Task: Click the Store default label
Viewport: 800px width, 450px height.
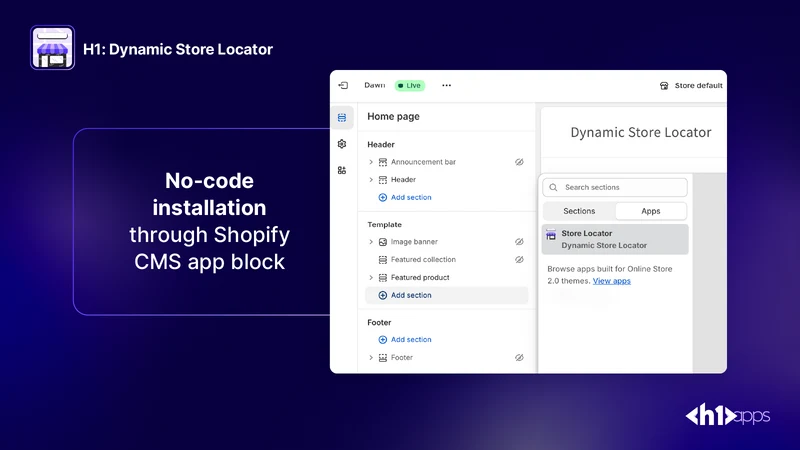Action: (x=698, y=85)
